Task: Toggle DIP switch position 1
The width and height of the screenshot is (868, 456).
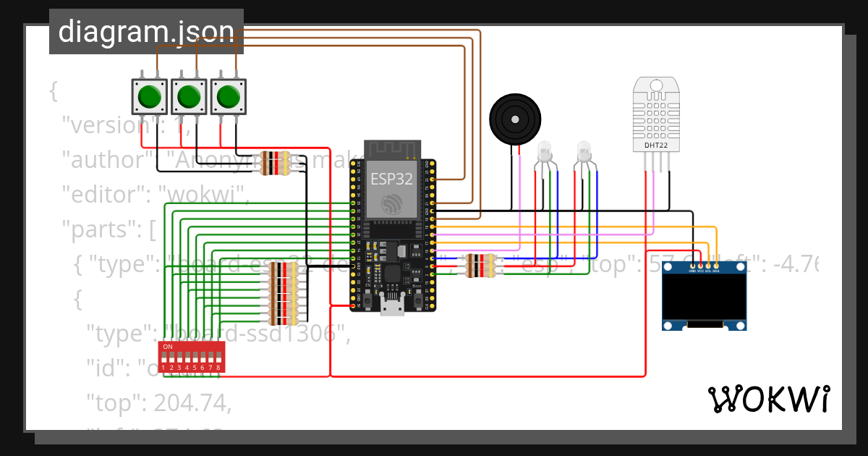Action: (164, 358)
